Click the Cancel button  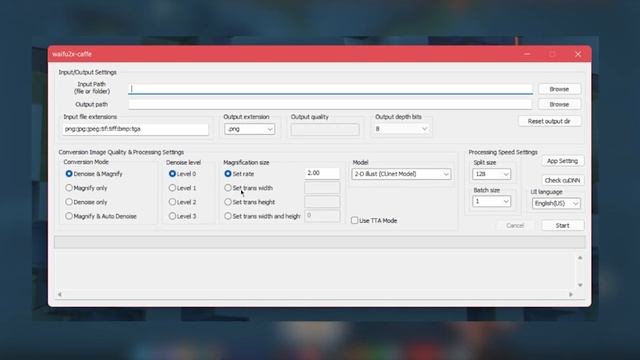[x=515, y=225]
